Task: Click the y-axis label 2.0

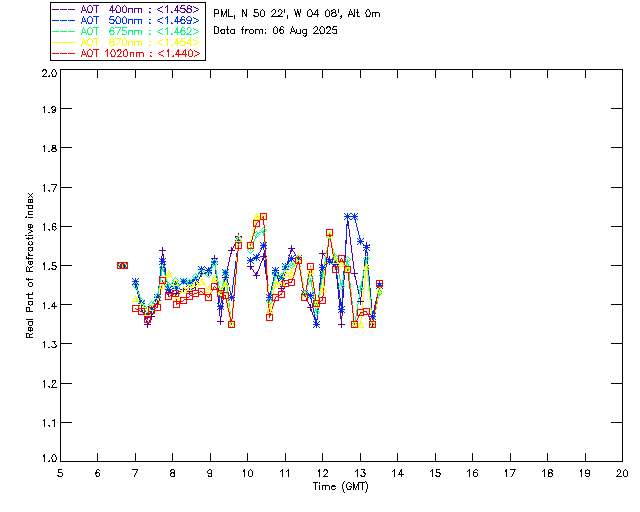Action: (49, 73)
